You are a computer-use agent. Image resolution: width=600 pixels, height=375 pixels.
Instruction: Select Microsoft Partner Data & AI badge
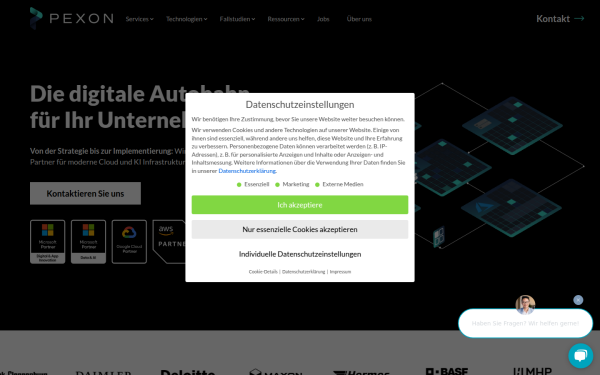(x=88, y=241)
